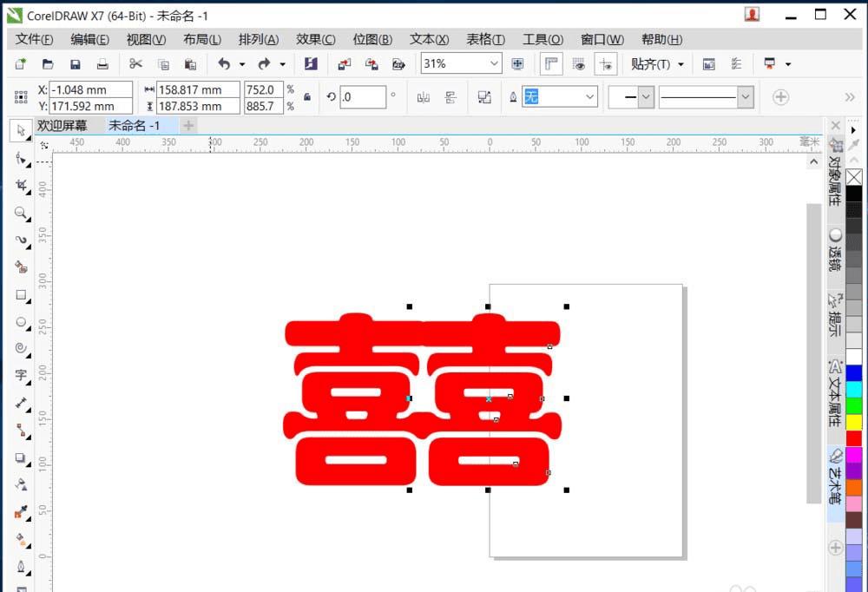This screenshot has width=868, height=592.
Task: Open the 位图(B) menu
Action: [372, 39]
